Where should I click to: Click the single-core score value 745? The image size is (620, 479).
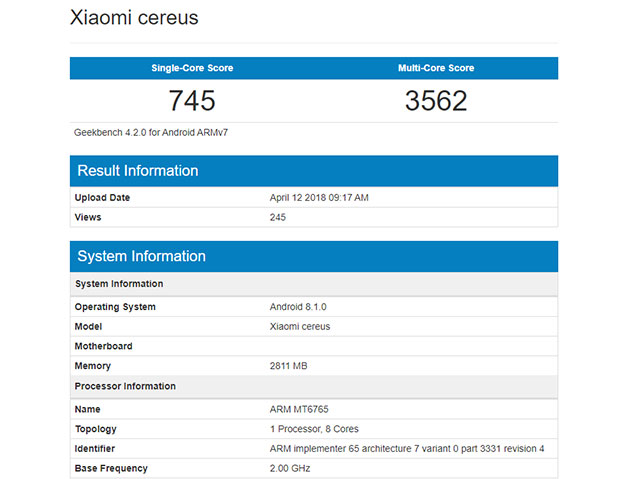(x=192, y=100)
